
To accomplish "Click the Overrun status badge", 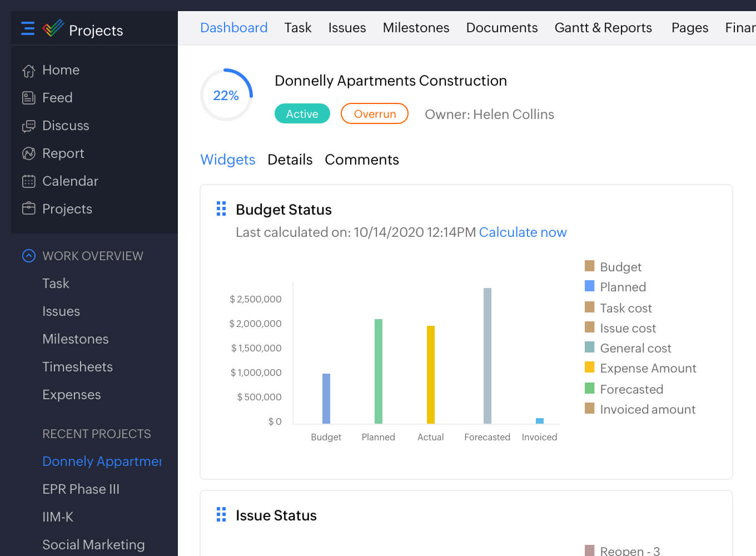I will (375, 114).
